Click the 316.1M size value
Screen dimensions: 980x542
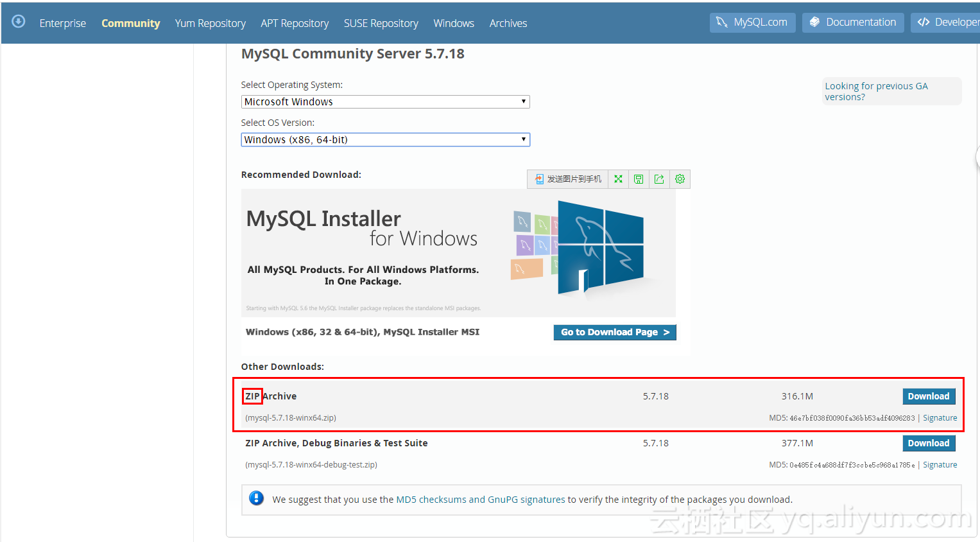coord(797,396)
